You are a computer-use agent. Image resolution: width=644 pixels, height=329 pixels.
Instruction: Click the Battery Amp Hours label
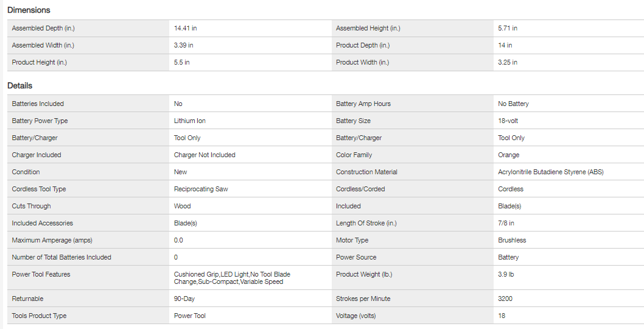(363, 104)
